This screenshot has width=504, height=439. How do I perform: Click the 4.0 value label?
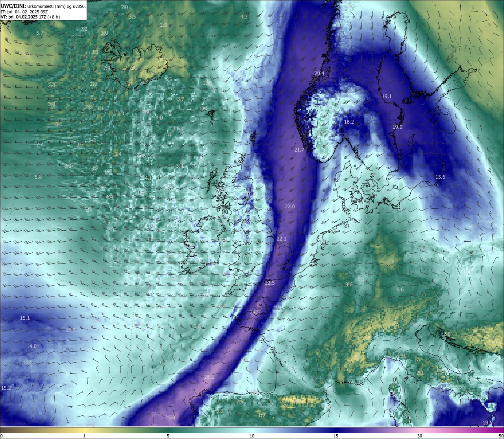159,118
